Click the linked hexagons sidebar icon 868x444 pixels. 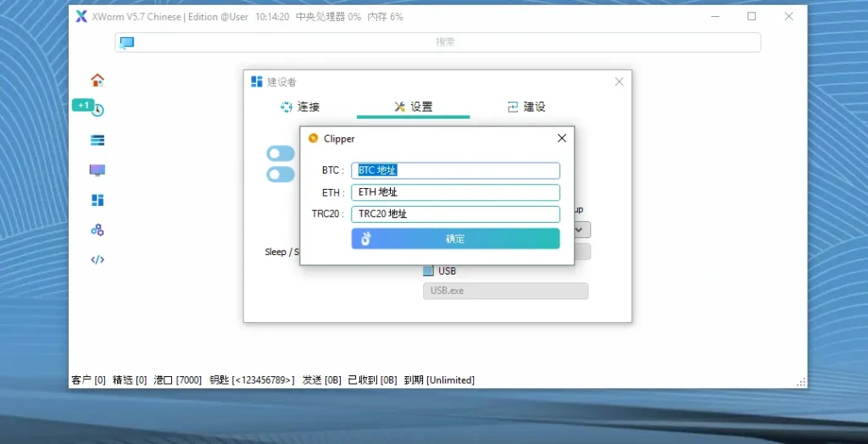pos(97,230)
